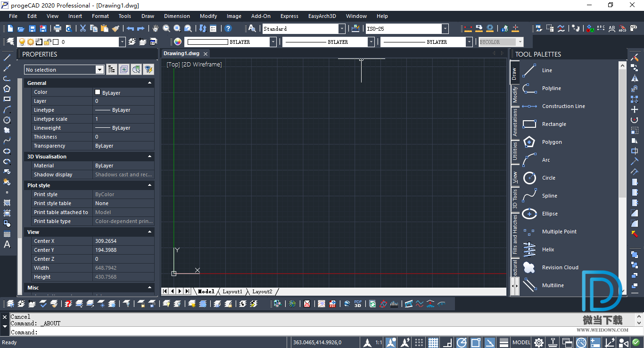The width and height of the screenshot is (644, 348).
Task: Click Circle in Tool Palettes
Action: tap(549, 178)
